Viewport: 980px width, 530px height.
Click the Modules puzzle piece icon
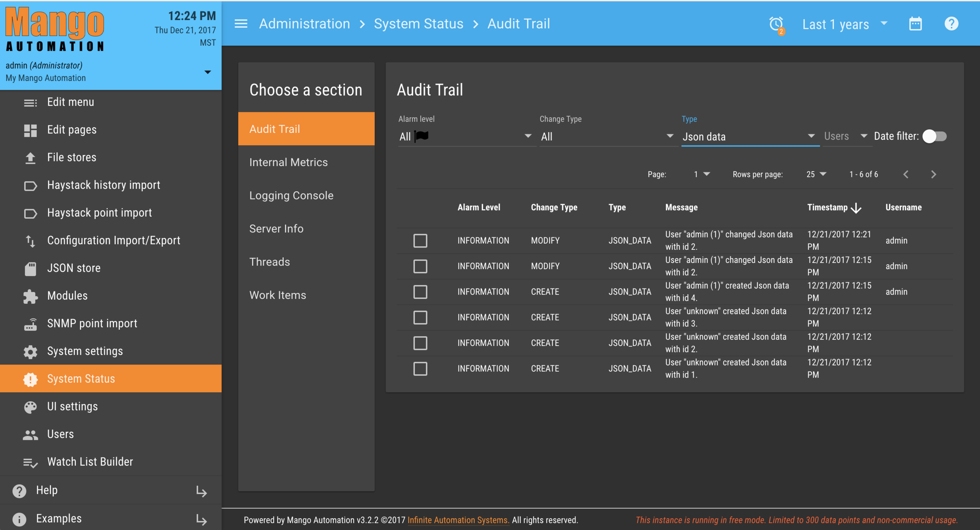click(30, 296)
